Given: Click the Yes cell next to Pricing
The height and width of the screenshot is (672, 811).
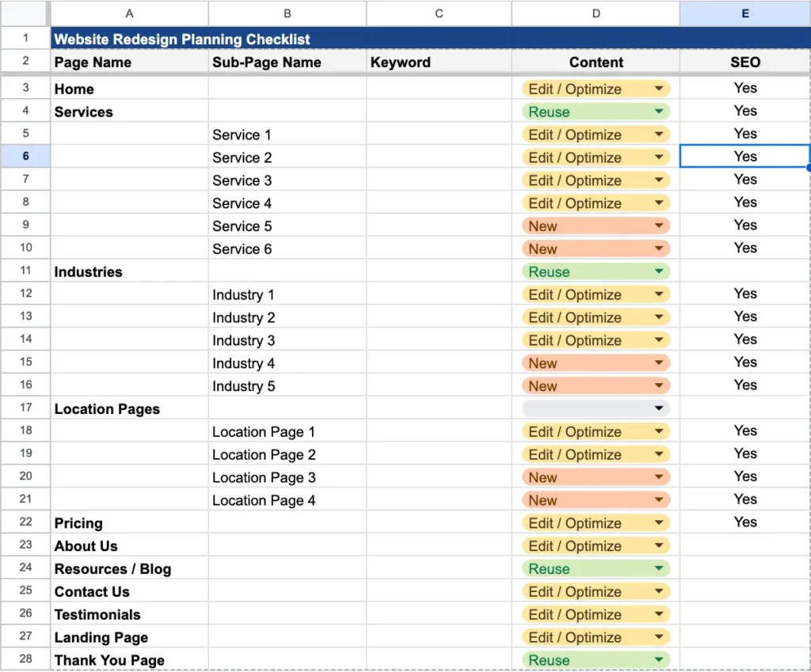Looking at the screenshot, I should [744, 522].
